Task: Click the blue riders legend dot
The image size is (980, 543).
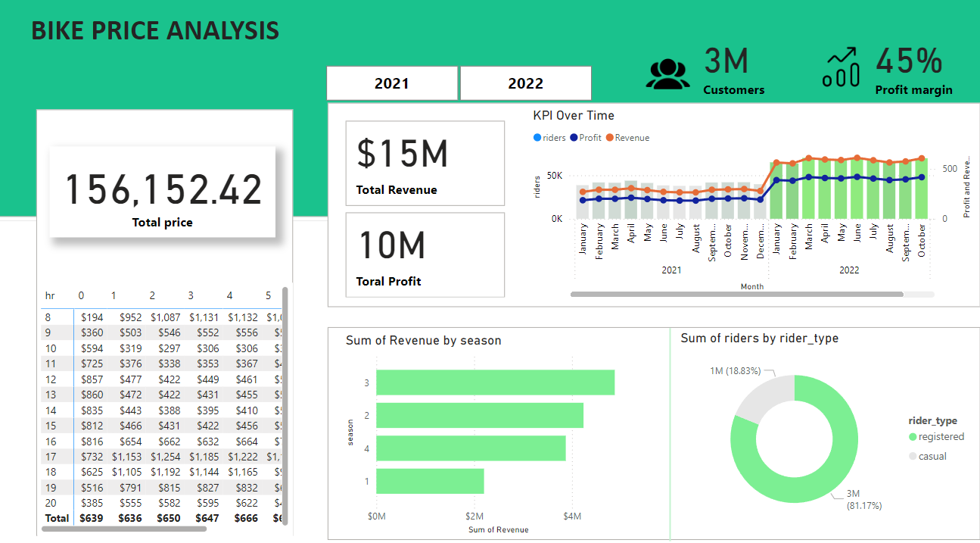Action: pos(537,137)
